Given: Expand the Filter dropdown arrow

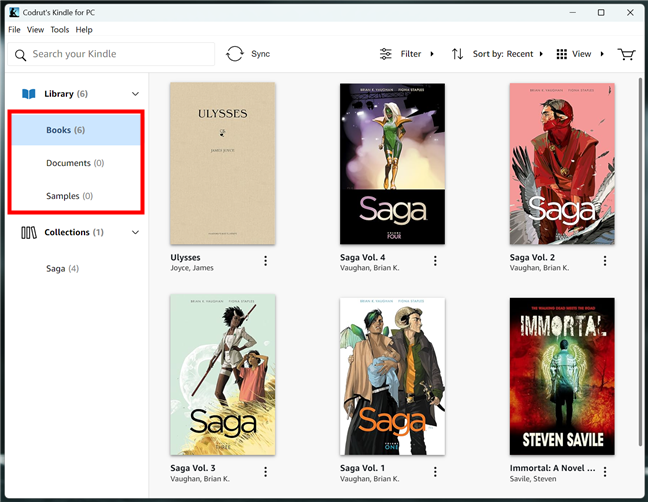Looking at the screenshot, I should tap(432, 54).
